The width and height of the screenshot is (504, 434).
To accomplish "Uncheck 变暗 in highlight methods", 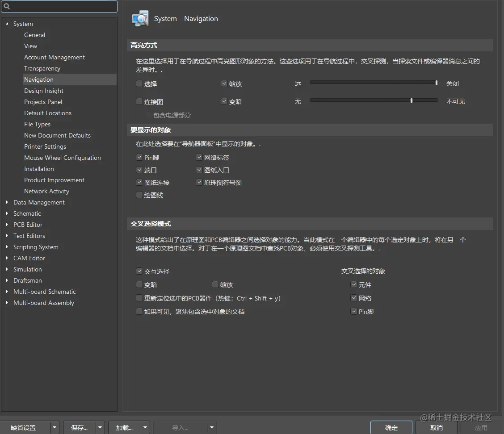I will (x=224, y=101).
